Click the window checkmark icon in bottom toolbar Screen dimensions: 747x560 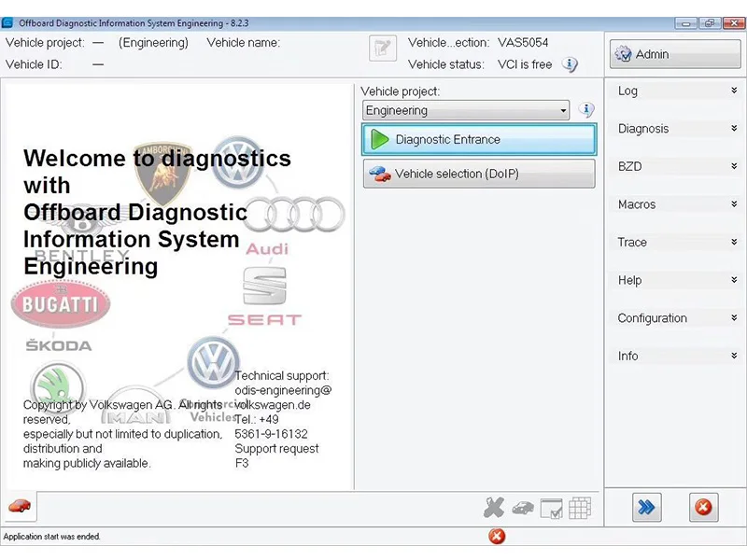[x=551, y=509]
